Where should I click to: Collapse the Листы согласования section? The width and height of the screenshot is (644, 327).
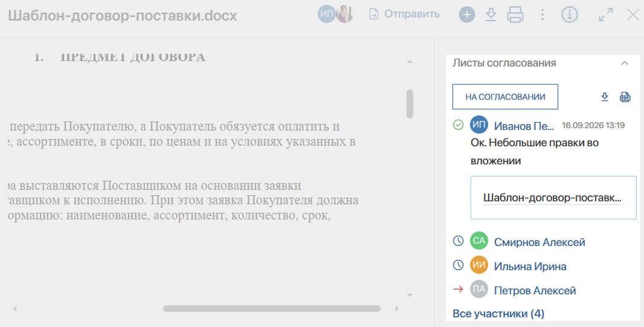(624, 63)
